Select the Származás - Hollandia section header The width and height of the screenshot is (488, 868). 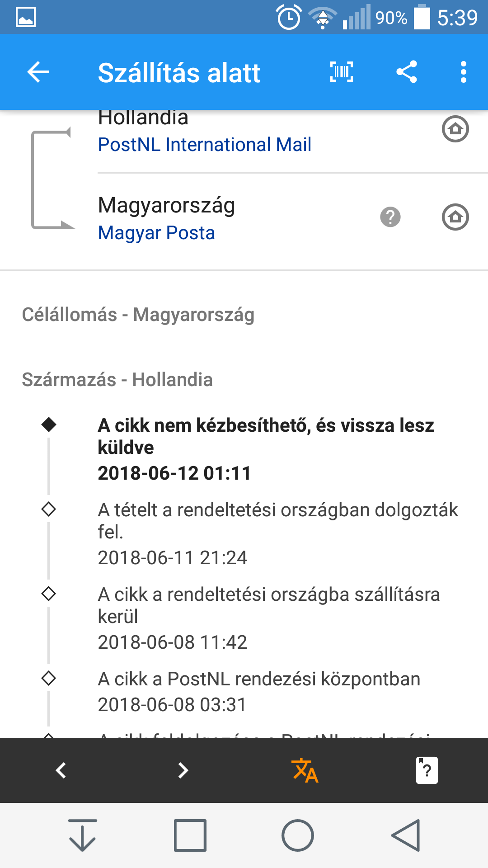click(117, 380)
